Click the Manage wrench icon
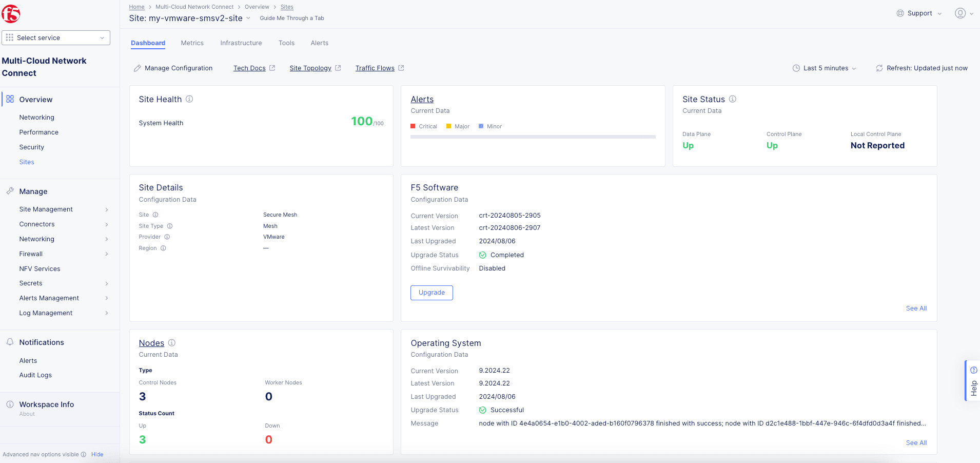980x463 pixels. 10,191
